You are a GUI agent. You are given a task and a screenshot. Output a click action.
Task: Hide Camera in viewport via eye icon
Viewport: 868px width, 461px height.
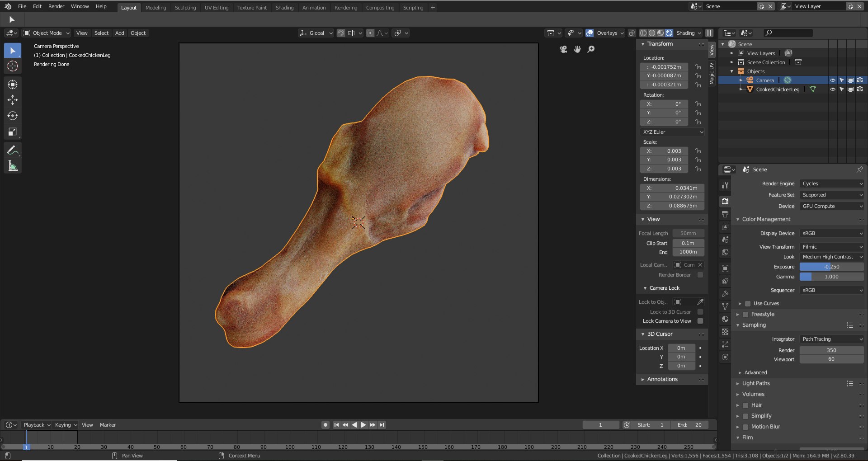(832, 80)
